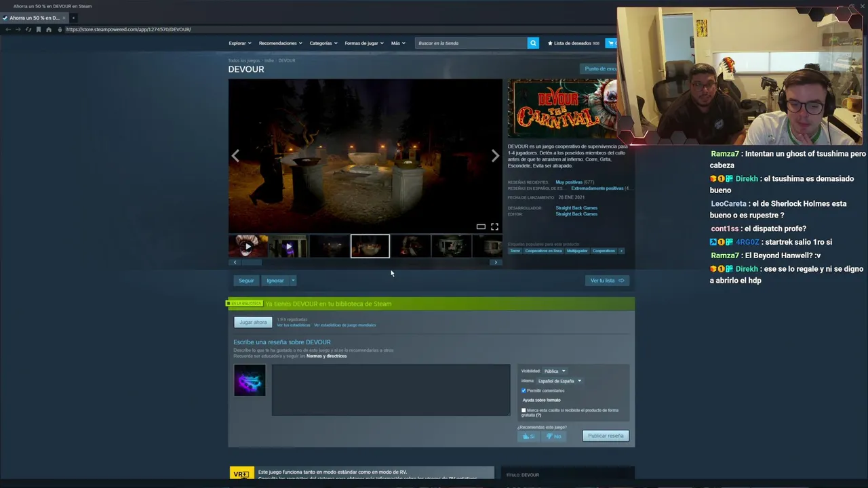Viewport: 868px width, 488px height.
Task: Click the user avatar beside review box
Action: tap(250, 380)
